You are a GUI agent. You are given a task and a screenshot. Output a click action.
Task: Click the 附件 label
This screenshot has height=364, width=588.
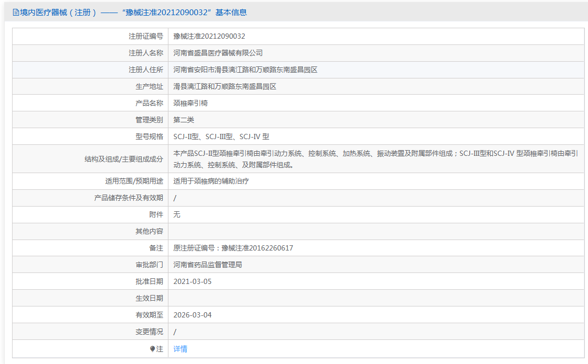coord(156,214)
